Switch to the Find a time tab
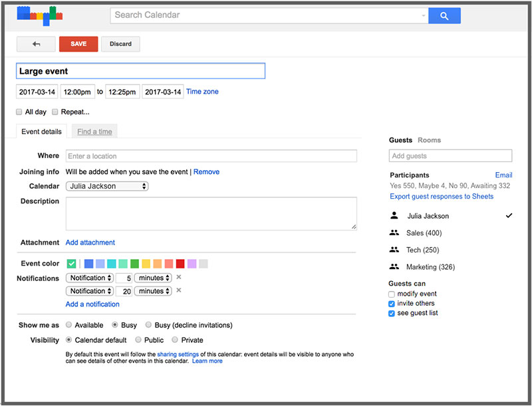Viewport: 532px width, 406px height. click(94, 132)
